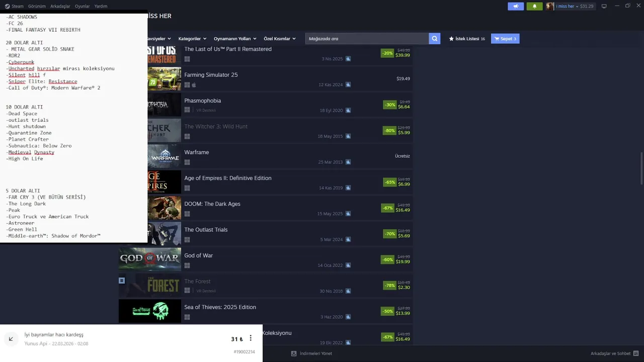Screen dimensions: 644x362
Task: Open the i miss her account dropdown
Action: click(570, 6)
